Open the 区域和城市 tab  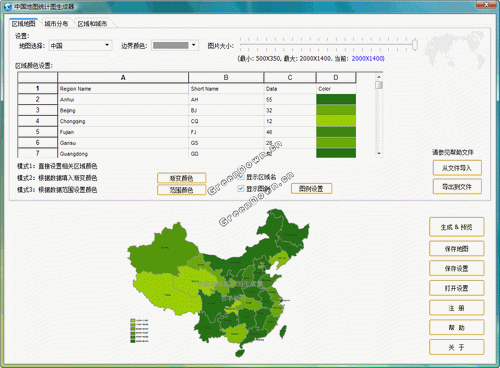tap(92, 24)
